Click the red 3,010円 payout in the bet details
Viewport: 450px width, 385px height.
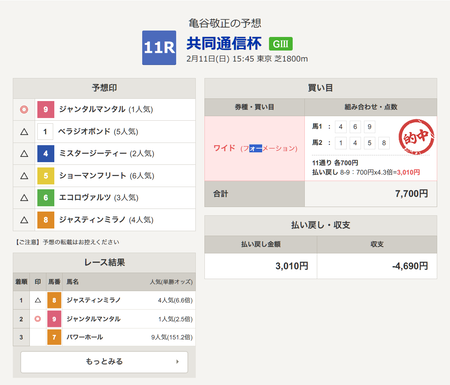click(408, 172)
